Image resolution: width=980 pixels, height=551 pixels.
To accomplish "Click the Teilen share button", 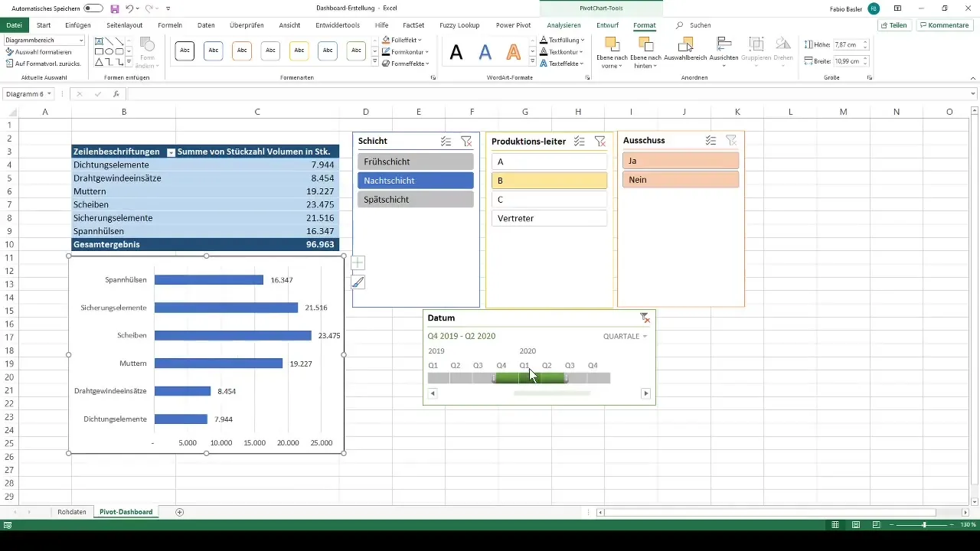I will pyautogui.click(x=894, y=25).
